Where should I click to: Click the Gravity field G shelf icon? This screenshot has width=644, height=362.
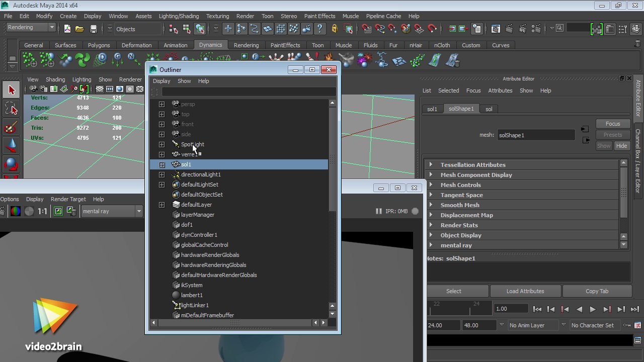pyautogui.click(x=118, y=60)
